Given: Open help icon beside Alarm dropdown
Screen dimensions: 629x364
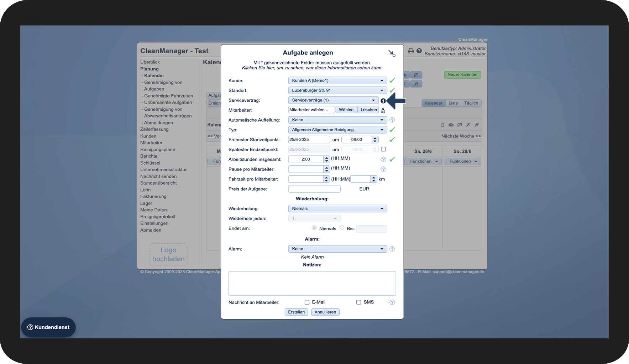Looking at the screenshot, I should 392,249.
